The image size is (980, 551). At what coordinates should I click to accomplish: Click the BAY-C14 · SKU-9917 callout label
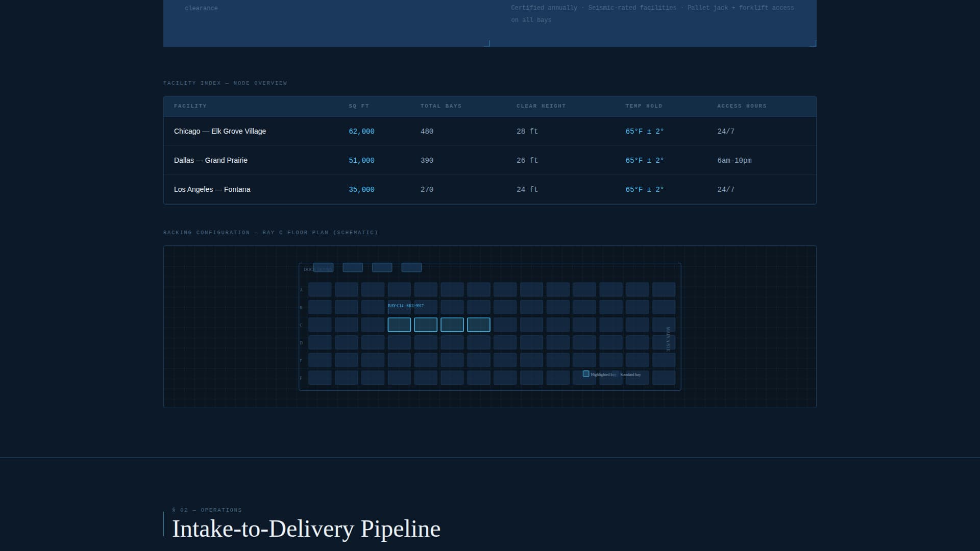click(x=406, y=306)
